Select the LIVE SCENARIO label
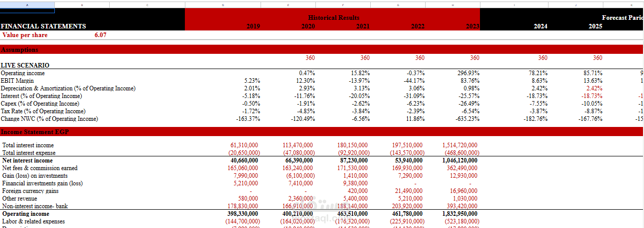The width and height of the screenshot is (644, 228). (25, 66)
